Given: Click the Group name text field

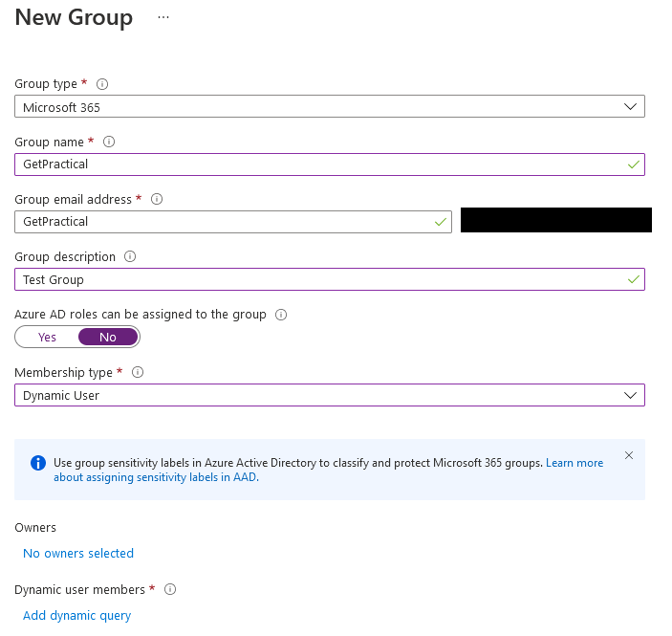Looking at the screenshot, I should pos(320,164).
